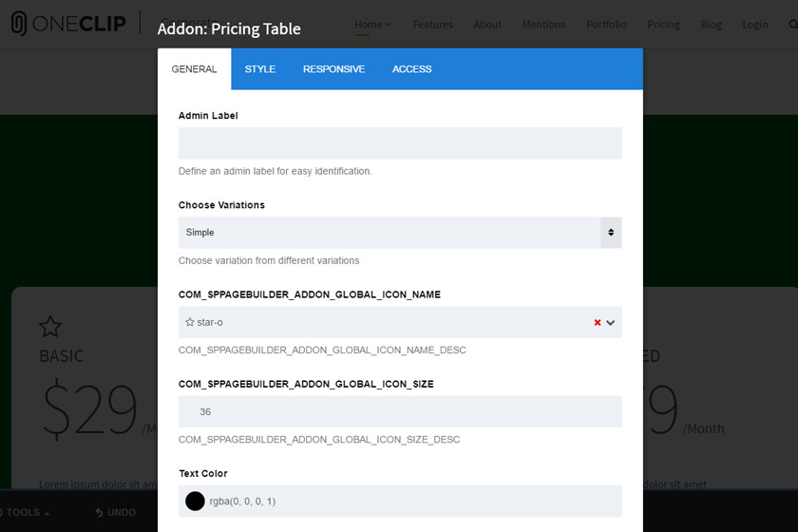The width and height of the screenshot is (798, 532).
Task: Open the Home menu in navigation
Action: [x=372, y=25]
